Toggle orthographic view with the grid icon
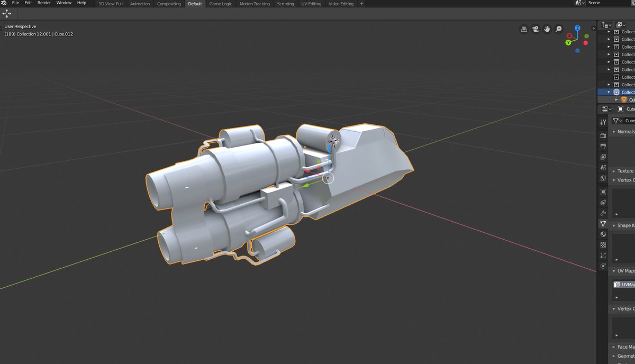This screenshot has width=635, height=364. pyautogui.click(x=524, y=29)
